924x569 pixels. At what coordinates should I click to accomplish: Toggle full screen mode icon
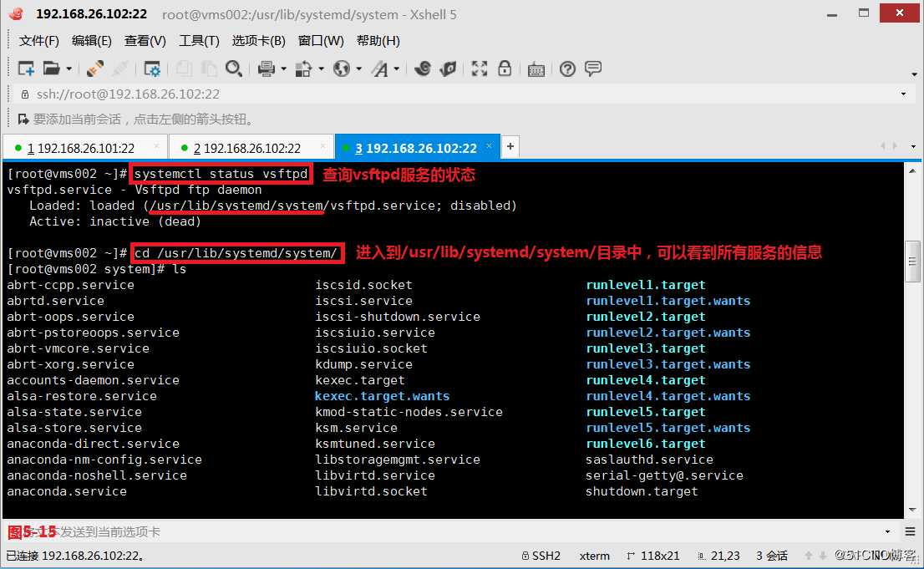[x=479, y=69]
